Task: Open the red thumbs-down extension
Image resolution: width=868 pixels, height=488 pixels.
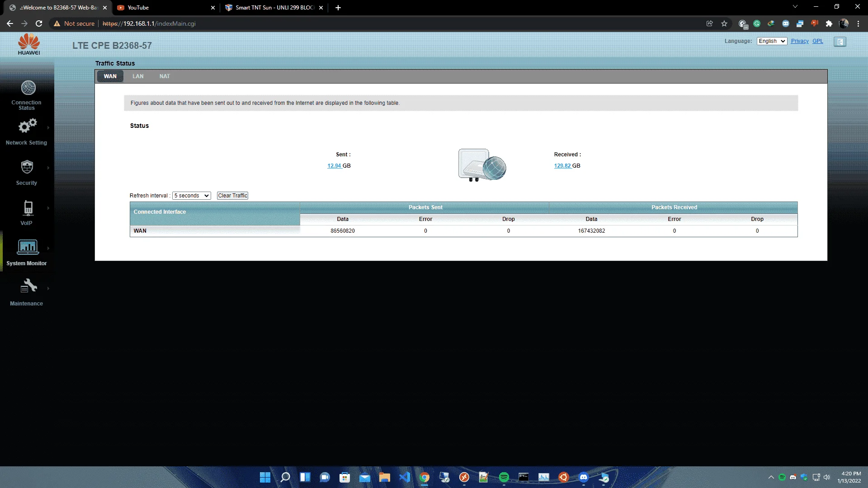Action: 814,23
